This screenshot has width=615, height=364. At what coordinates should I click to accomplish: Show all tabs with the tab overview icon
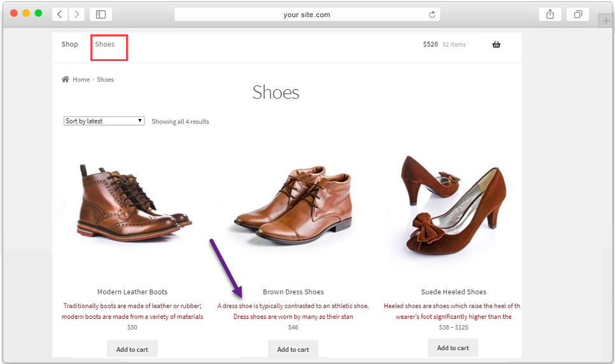pyautogui.click(x=577, y=15)
